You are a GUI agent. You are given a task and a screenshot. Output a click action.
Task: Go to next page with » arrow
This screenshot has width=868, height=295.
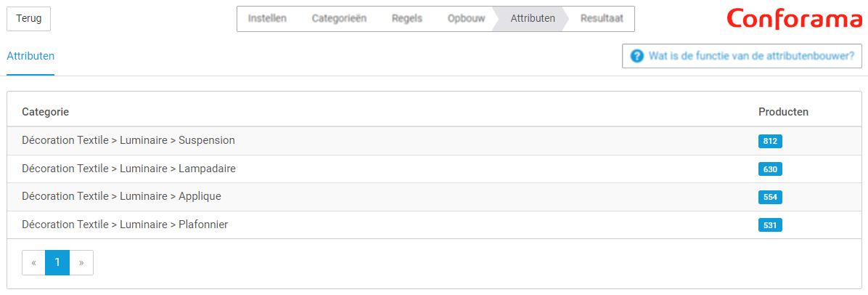[x=81, y=263]
